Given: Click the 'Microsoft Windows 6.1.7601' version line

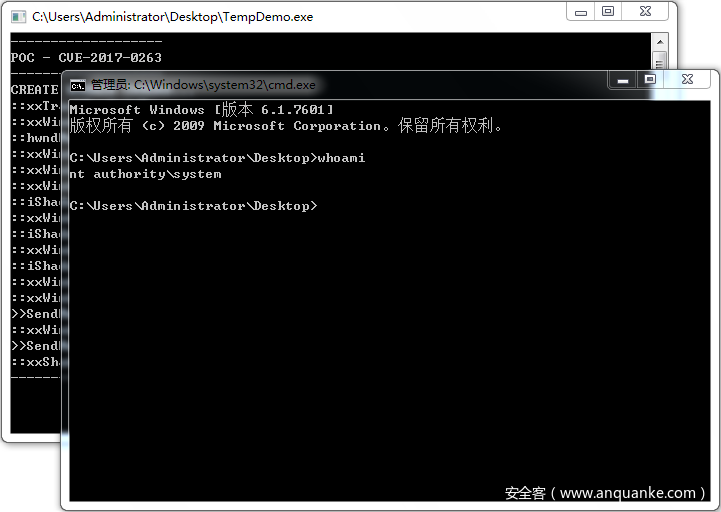Looking at the screenshot, I should (x=201, y=109).
